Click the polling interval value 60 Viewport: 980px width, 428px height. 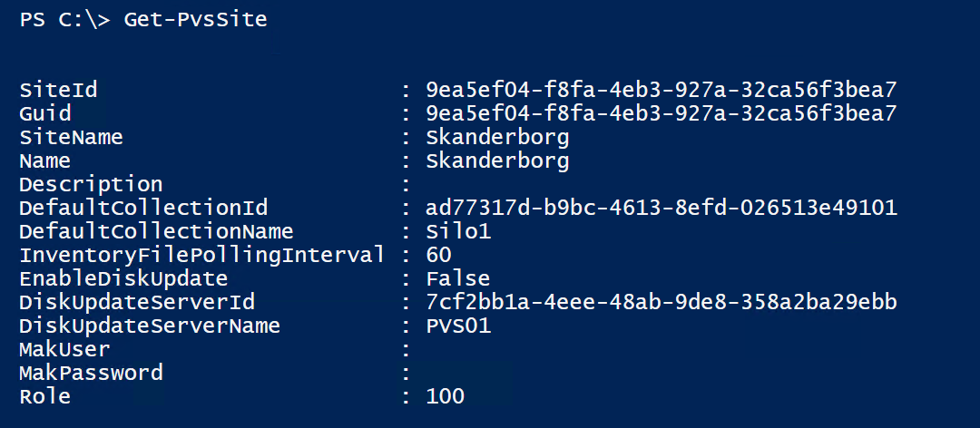(439, 256)
